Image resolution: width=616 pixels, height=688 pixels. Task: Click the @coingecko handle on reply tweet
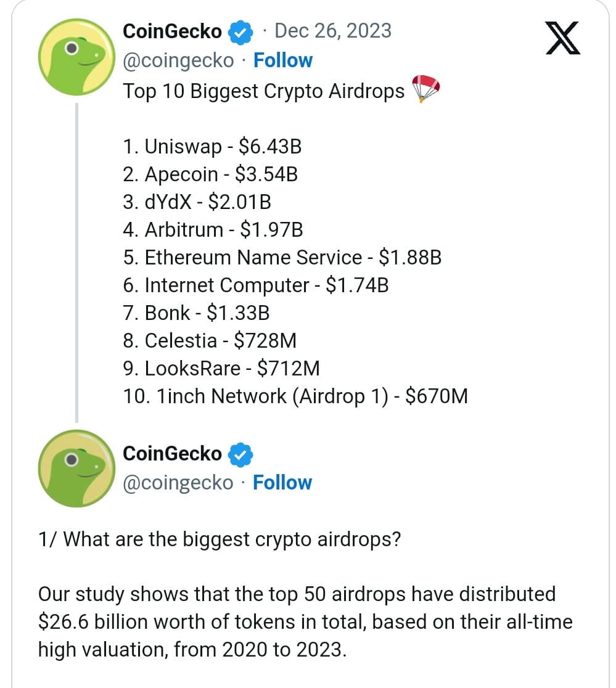click(179, 483)
